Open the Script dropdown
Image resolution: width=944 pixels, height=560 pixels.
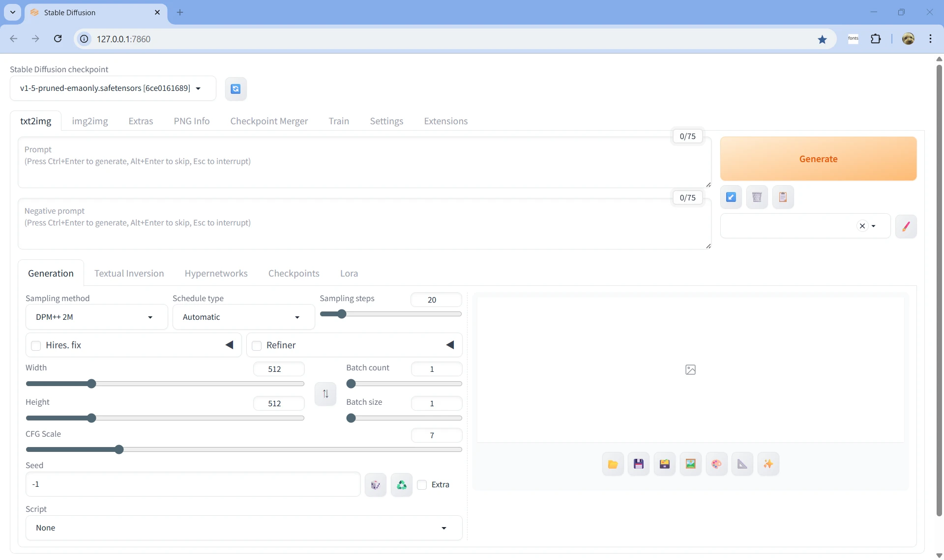[243, 528]
